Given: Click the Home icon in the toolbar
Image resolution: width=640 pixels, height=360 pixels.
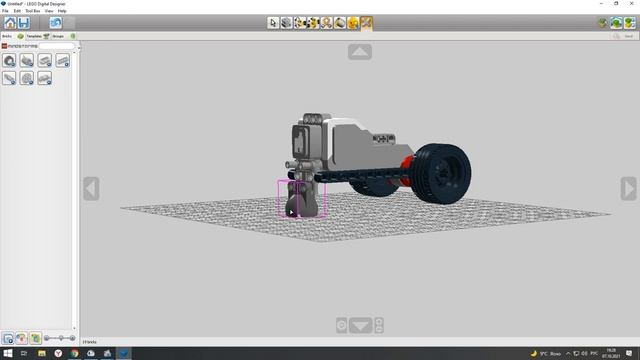Looking at the screenshot, I should click(10, 23).
